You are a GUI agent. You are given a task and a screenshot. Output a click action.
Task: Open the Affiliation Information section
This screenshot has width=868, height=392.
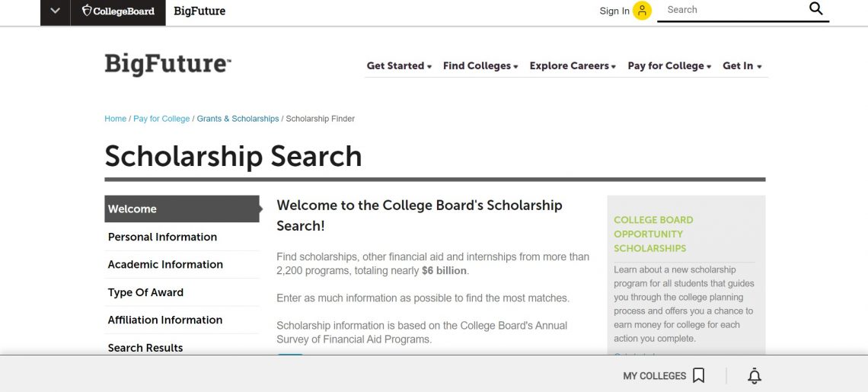click(165, 320)
